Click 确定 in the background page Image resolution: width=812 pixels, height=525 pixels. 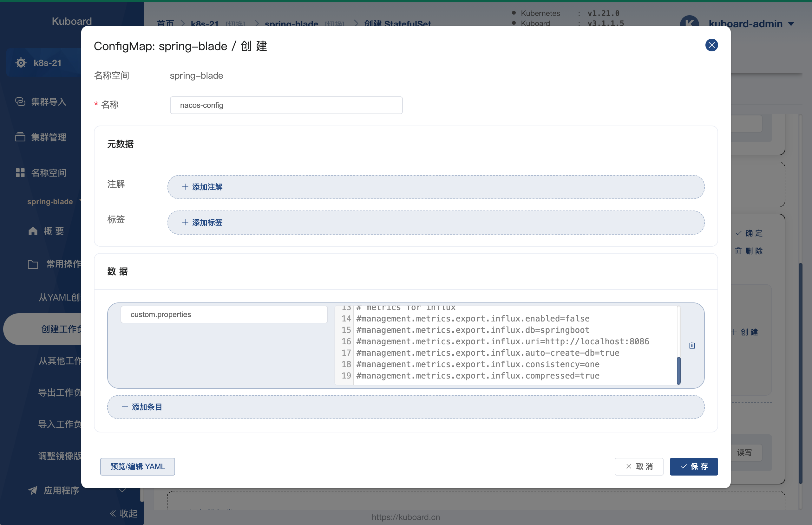pyautogui.click(x=749, y=233)
